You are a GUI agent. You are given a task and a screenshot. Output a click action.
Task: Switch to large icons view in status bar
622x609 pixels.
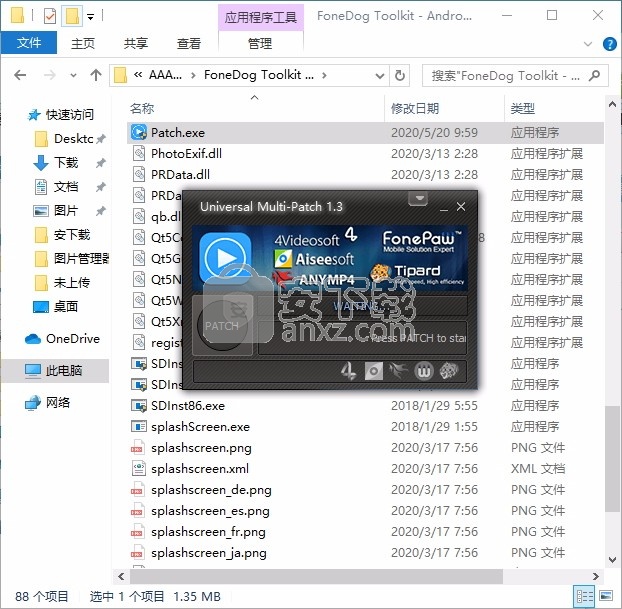point(606,596)
